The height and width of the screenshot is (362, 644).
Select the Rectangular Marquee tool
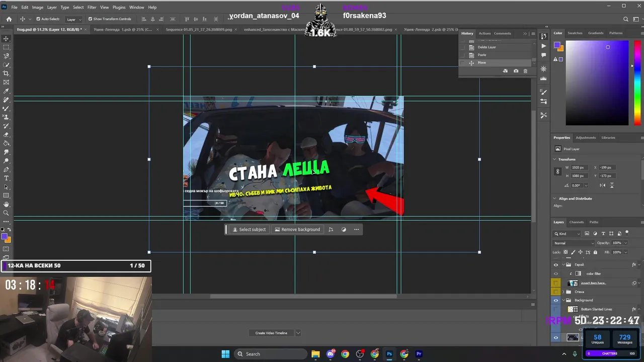click(x=6, y=47)
